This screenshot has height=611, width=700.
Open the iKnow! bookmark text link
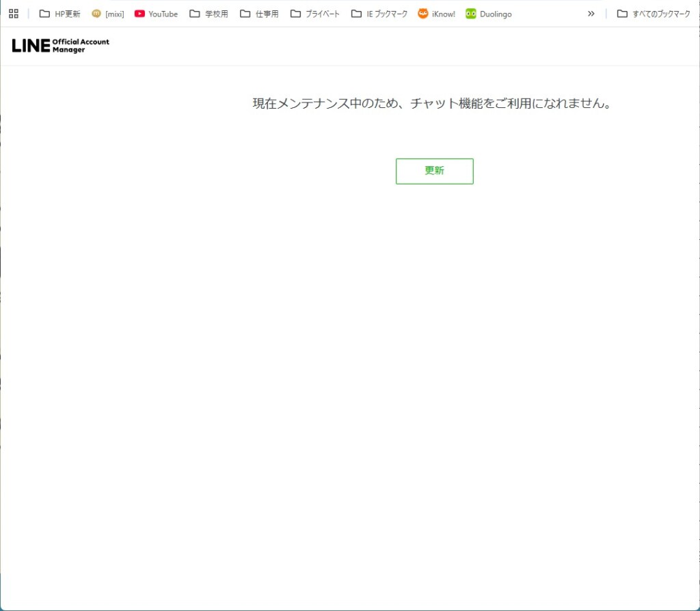click(444, 14)
